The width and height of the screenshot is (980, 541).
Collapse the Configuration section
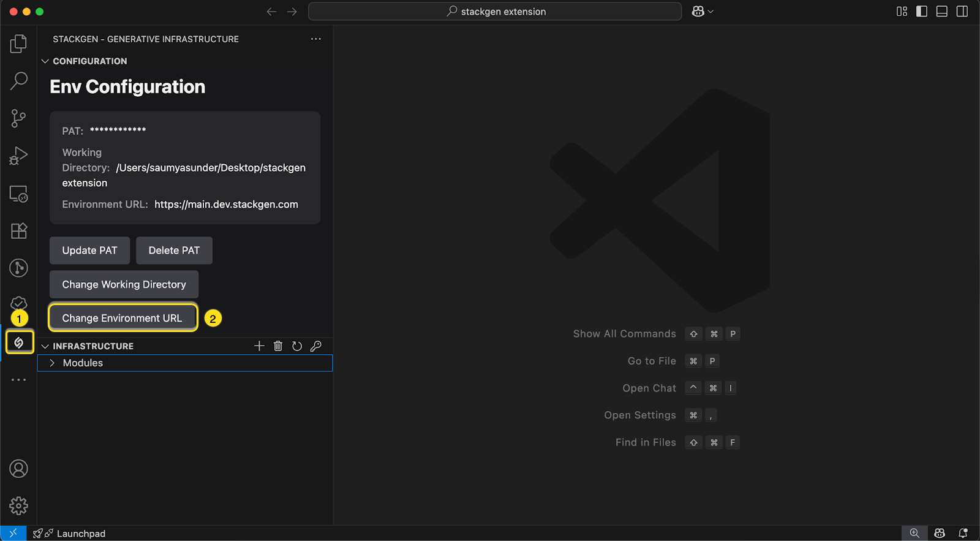pyautogui.click(x=45, y=61)
